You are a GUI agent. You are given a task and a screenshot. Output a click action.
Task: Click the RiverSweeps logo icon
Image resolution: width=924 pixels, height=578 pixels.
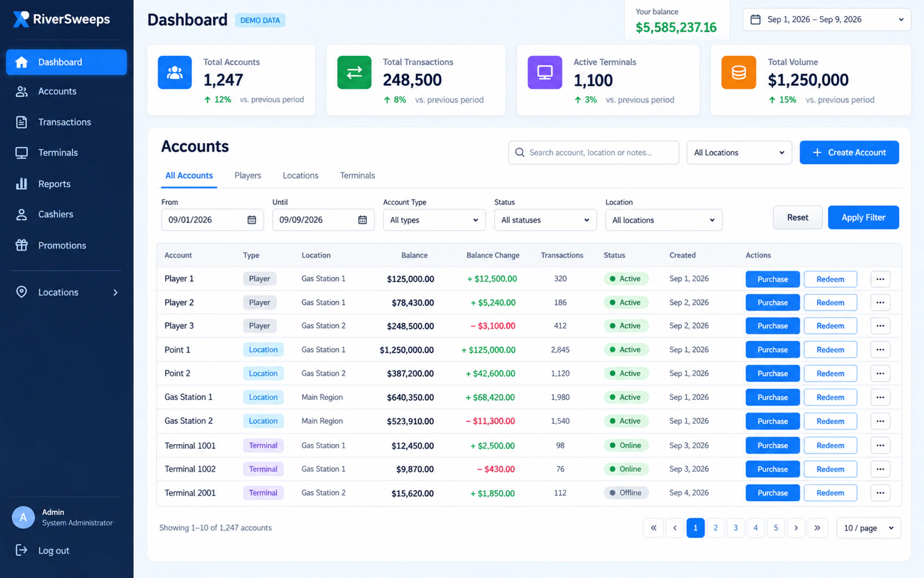click(x=21, y=19)
